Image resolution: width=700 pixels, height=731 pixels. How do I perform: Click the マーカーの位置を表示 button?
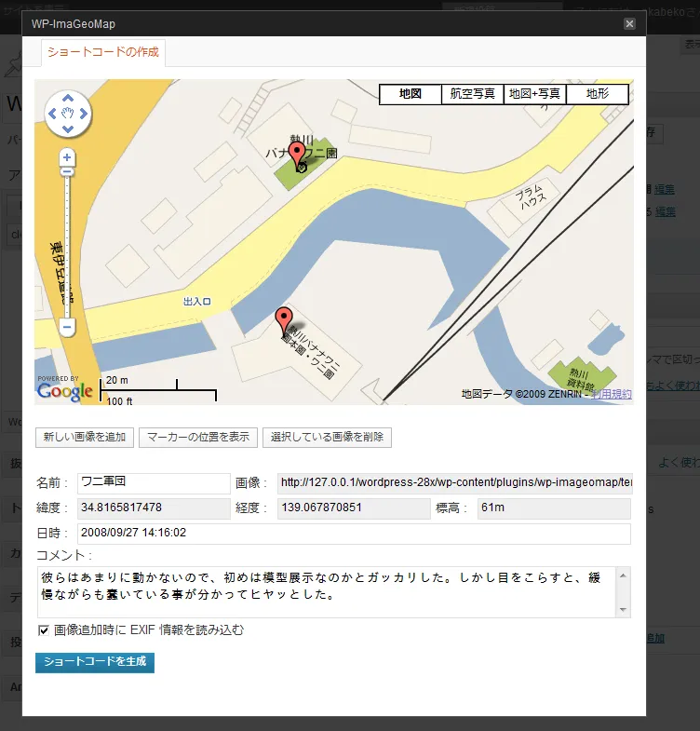tap(198, 438)
